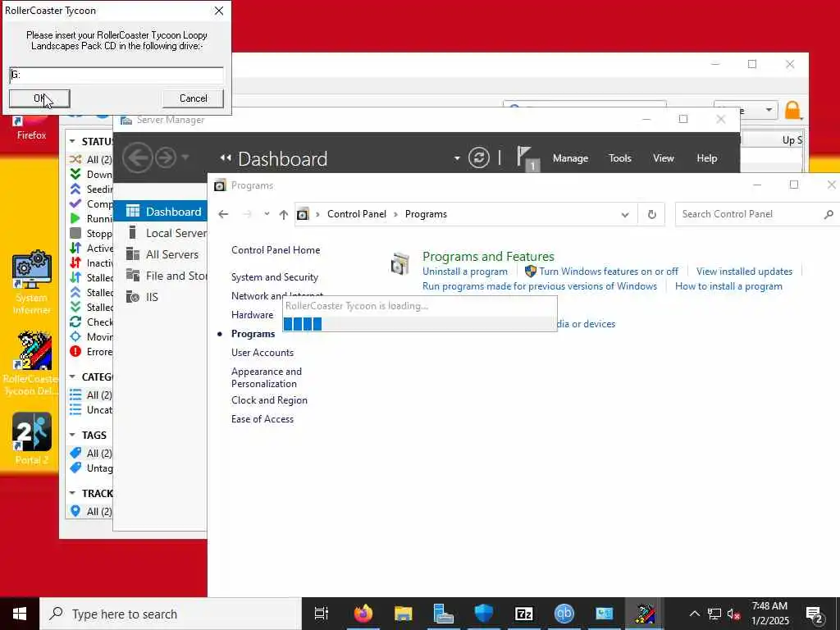840x630 pixels.
Task: Click OK in the RollerCoaster Tycoon dialog
Action: click(39, 98)
